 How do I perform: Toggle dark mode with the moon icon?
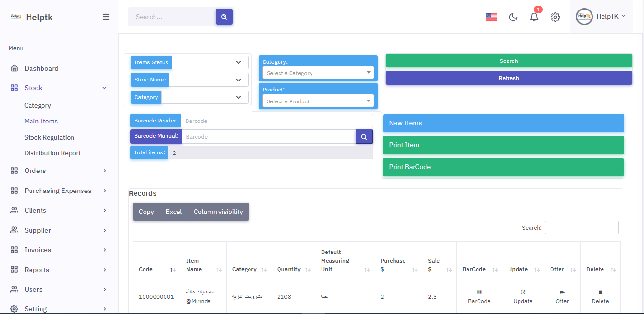pos(513,17)
